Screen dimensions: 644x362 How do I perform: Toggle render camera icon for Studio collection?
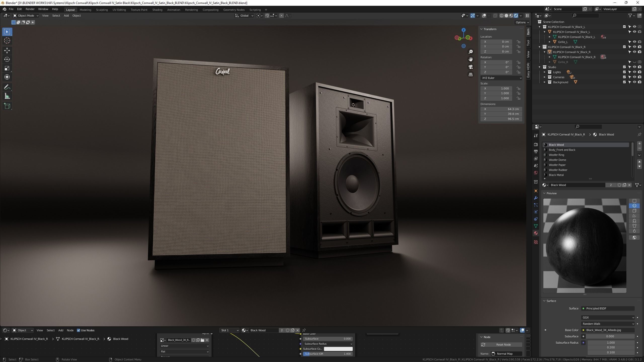point(639,67)
